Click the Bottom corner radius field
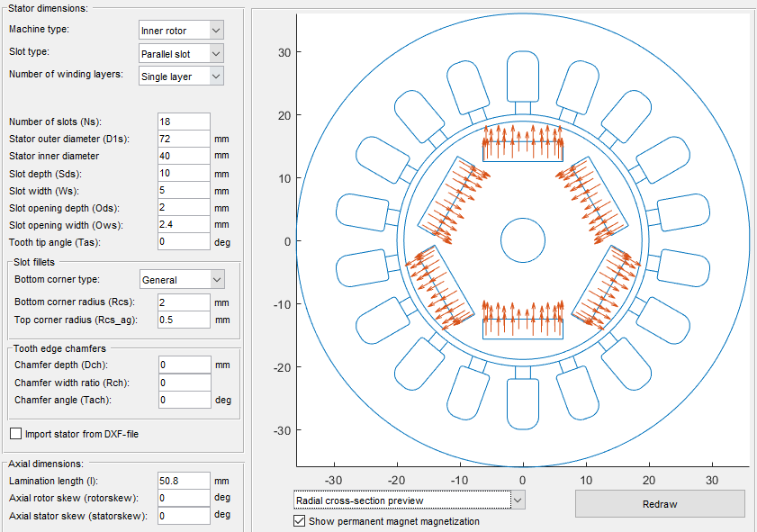This screenshot has width=757, height=532. [183, 302]
